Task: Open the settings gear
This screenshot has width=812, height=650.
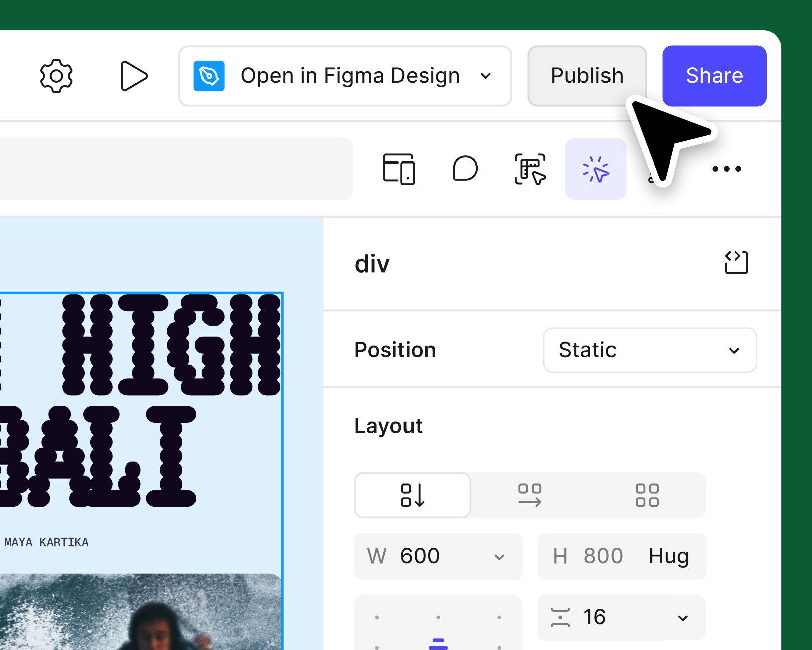Action: tap(56, 76)
